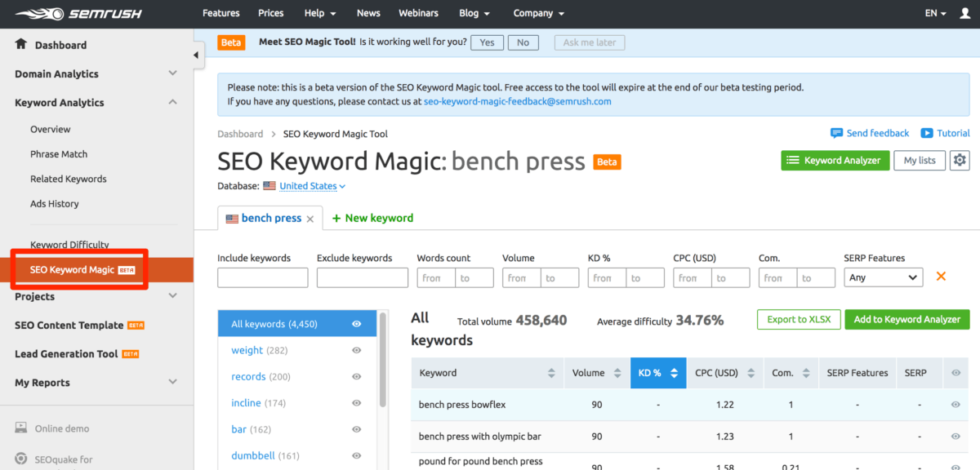Change the United States database

(x=313, y=186)
